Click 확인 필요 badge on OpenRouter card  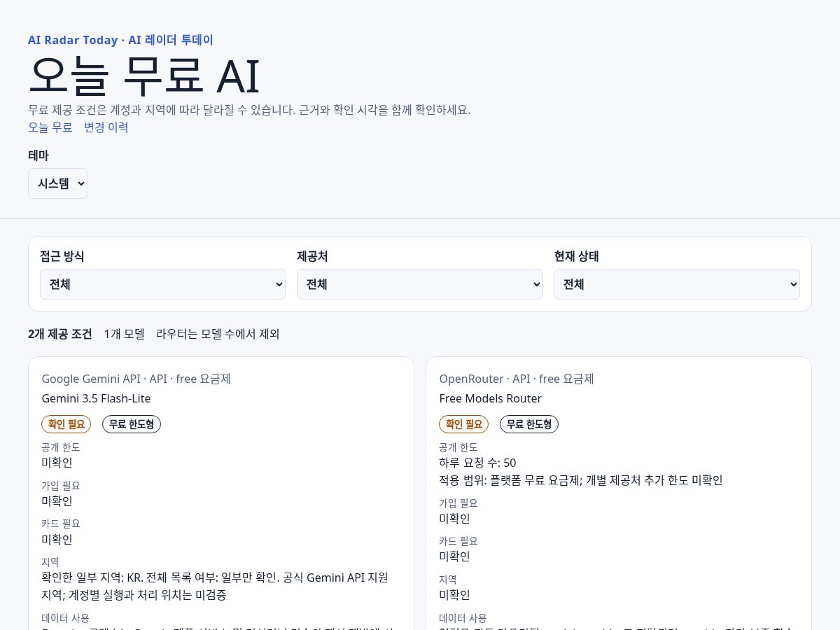click(463, 424)
